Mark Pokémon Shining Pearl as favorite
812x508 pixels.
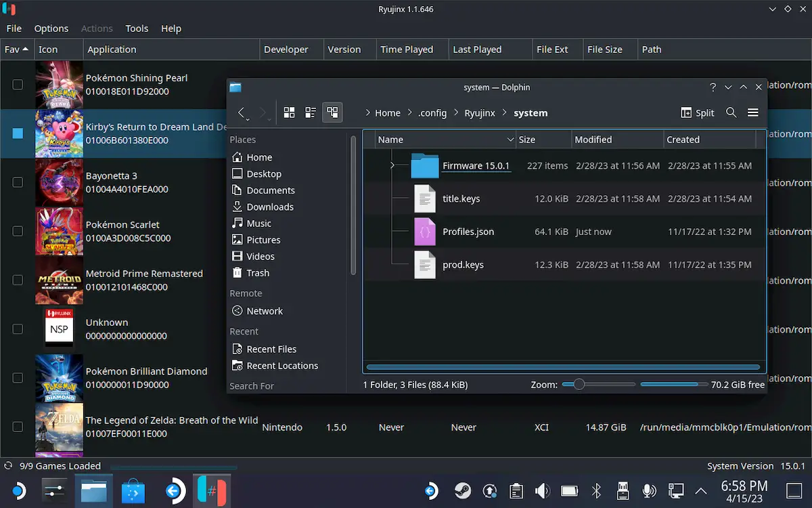click(18, 85)
